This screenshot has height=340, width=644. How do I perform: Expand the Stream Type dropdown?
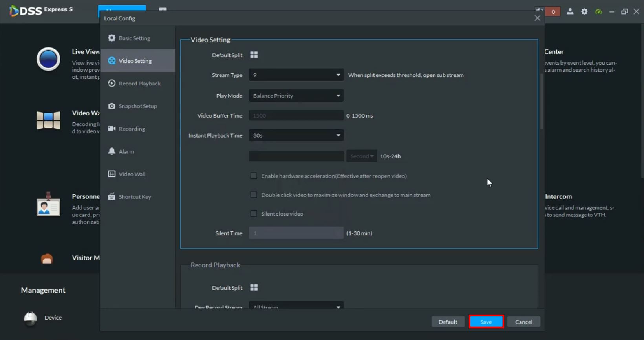(x=296, y=75)
